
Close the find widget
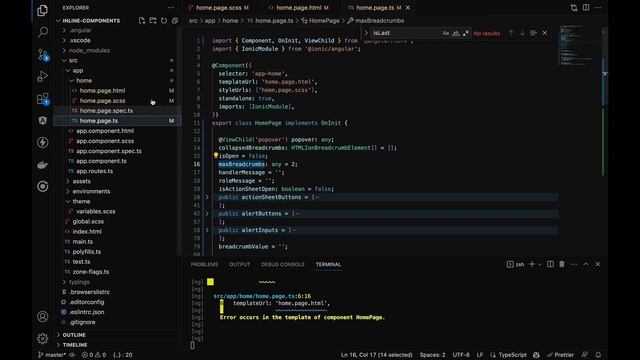pos(544,33)
